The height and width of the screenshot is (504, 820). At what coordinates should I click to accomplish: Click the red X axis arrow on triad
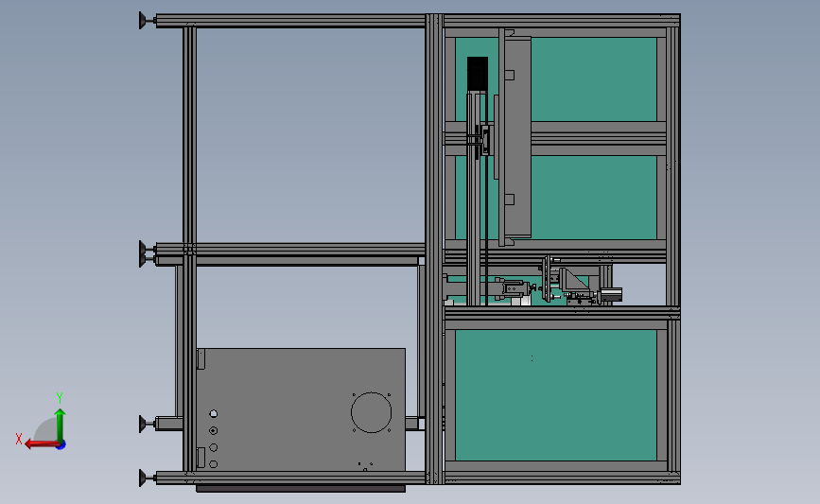(x=42, y=444)
